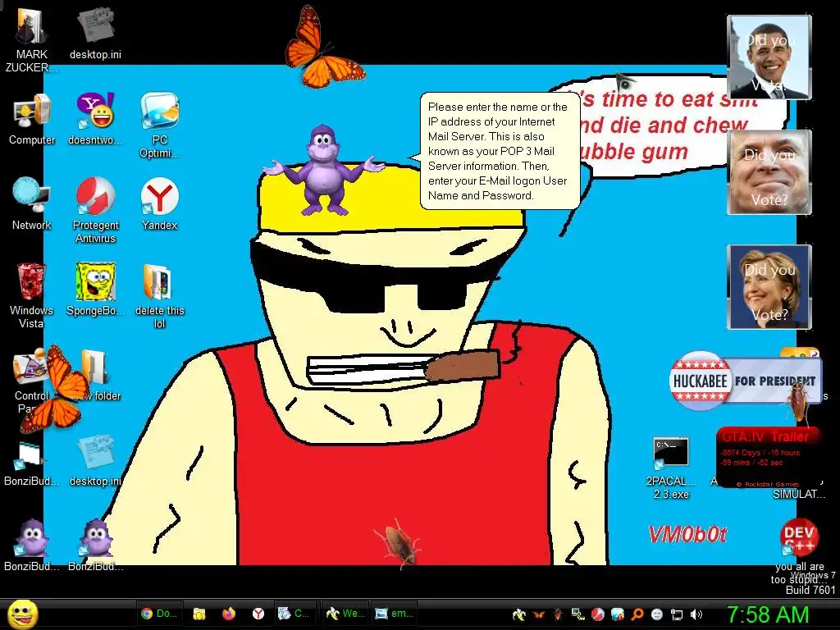This screenshot has height=630, width=840.
Task: Click the volume speaker tray icon
Action: pos(696,614)
